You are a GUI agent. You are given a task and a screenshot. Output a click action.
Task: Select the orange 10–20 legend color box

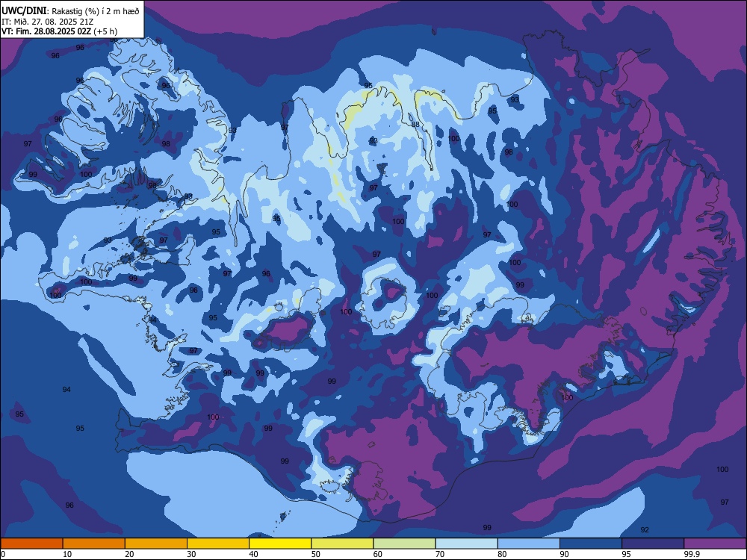[x=94, y=544]
